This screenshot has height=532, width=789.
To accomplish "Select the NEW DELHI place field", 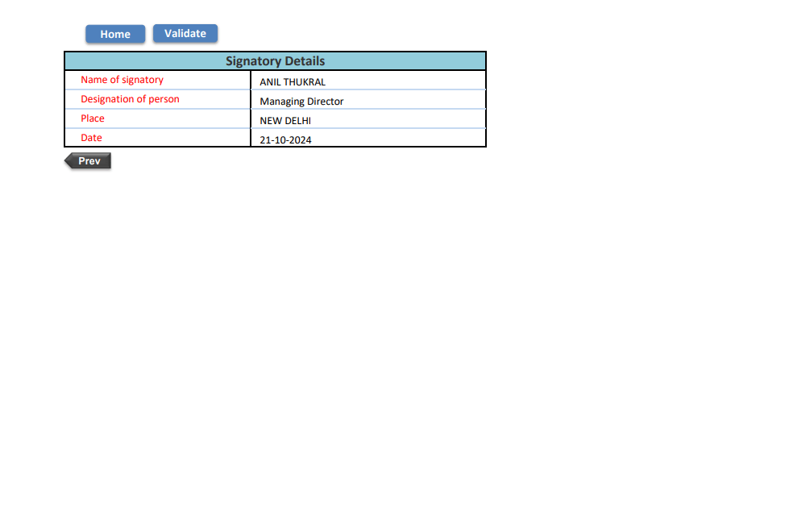I will 368,119.
